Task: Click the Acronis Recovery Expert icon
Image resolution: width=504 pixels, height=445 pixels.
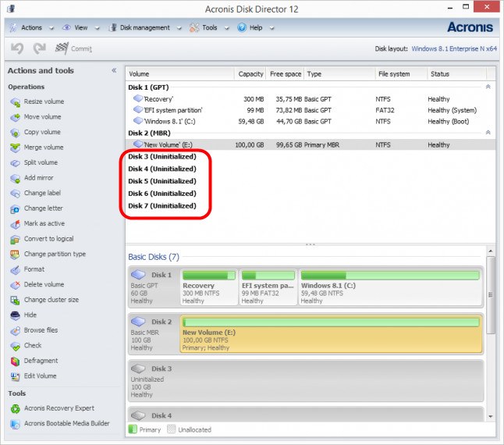Action: (15, 408)
